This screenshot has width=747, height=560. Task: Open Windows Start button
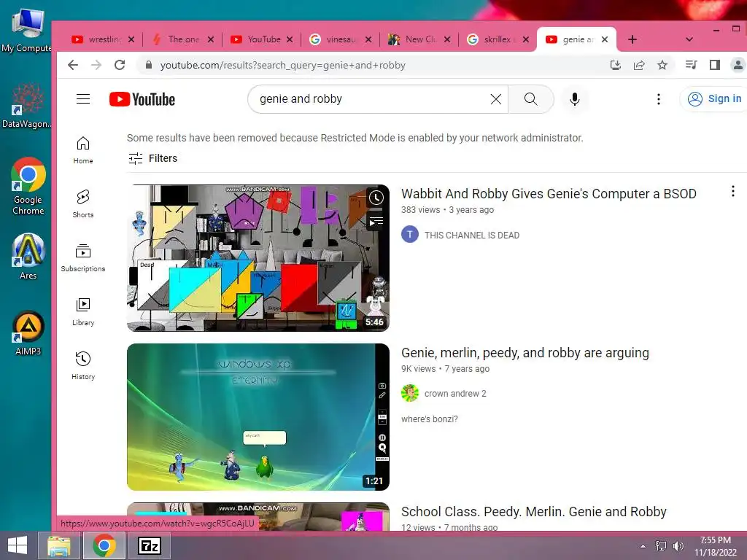pyautogui.click(x=18, y=545)
